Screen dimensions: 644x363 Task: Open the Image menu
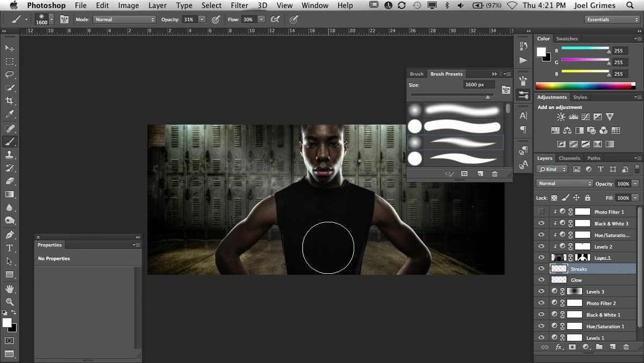click(129, 5)
